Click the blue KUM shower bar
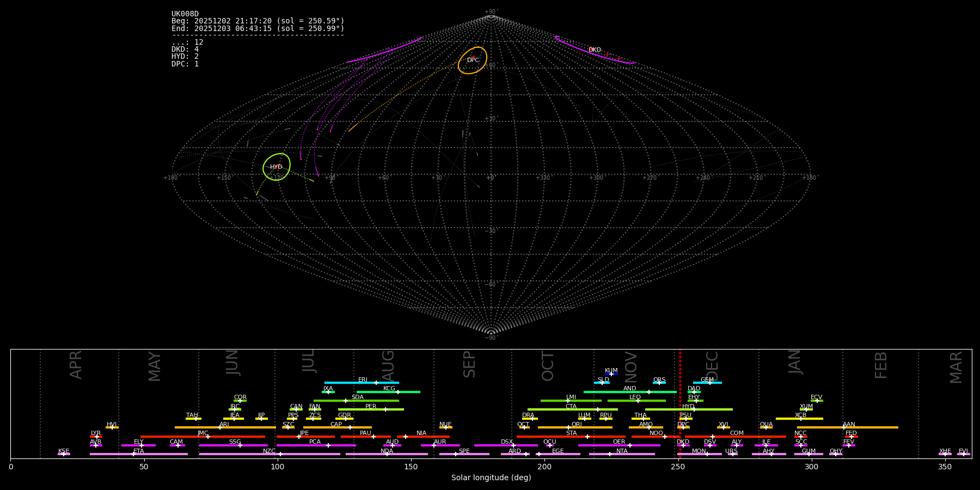Viewport: 980px width, 490px height. pyautogui.click(x=611, y=374)
